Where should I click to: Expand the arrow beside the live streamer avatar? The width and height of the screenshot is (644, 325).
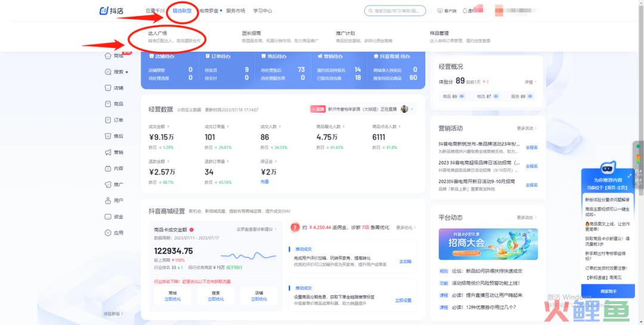[412, 109]
